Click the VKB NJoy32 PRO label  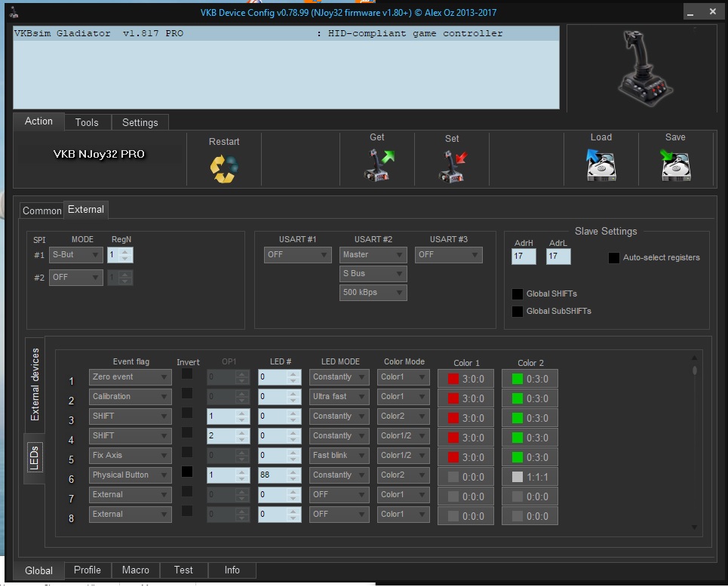99,154
